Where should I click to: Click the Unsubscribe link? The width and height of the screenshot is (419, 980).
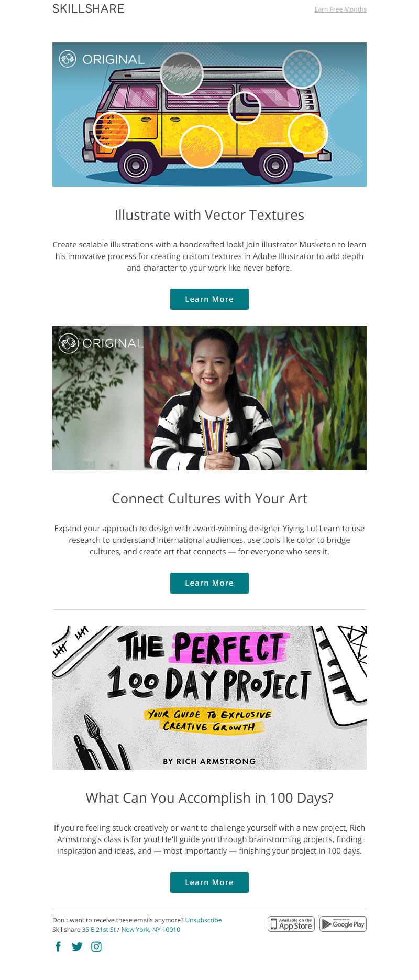pyautogui.click(x=203, y=920)
